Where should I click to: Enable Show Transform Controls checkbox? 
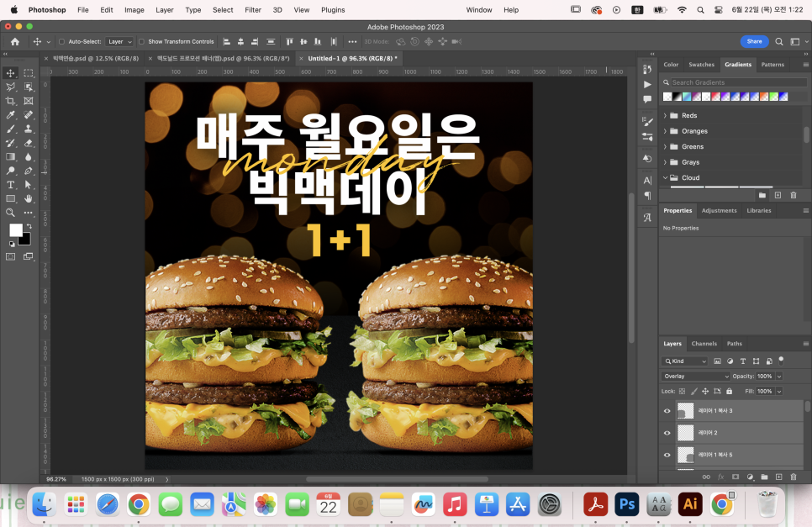pyautogui.click(x=141, y=41)
